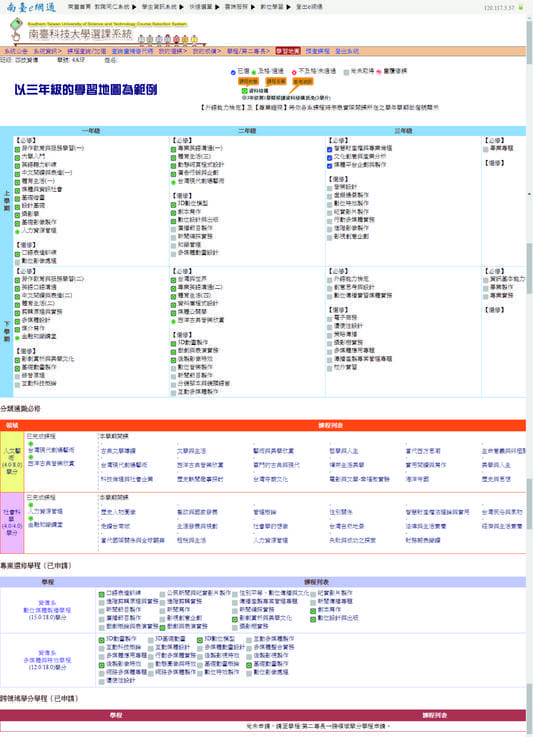The height and width of the screenshot is (737, 533).
Task: Click the green lock icon beside the IP address
Action: [x=521, y=8]
